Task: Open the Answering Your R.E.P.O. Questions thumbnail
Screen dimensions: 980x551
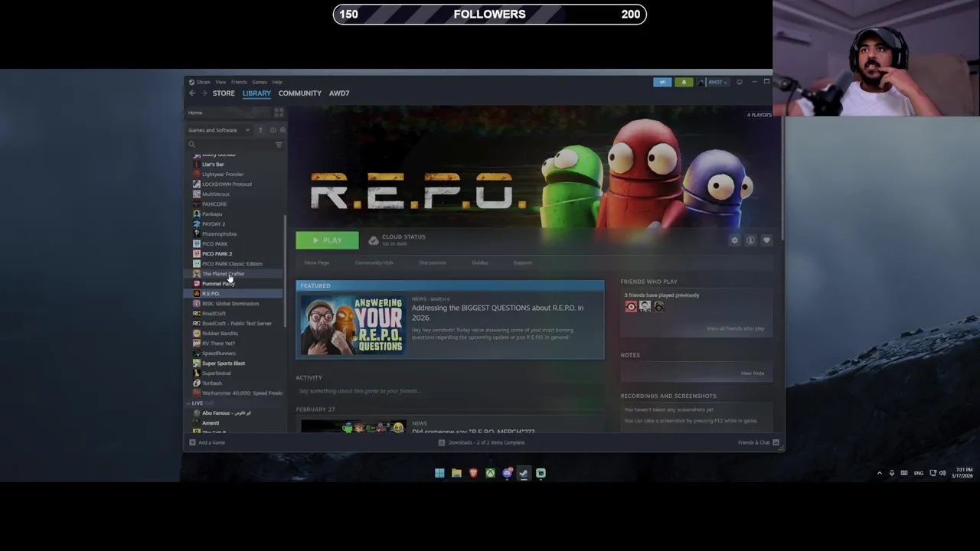Action: coord(352,325)
